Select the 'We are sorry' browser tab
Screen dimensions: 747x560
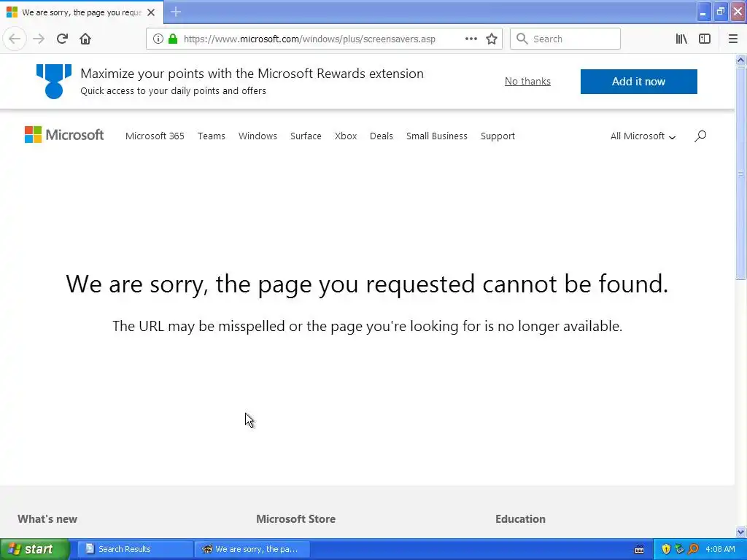click(x=82, y=12)
